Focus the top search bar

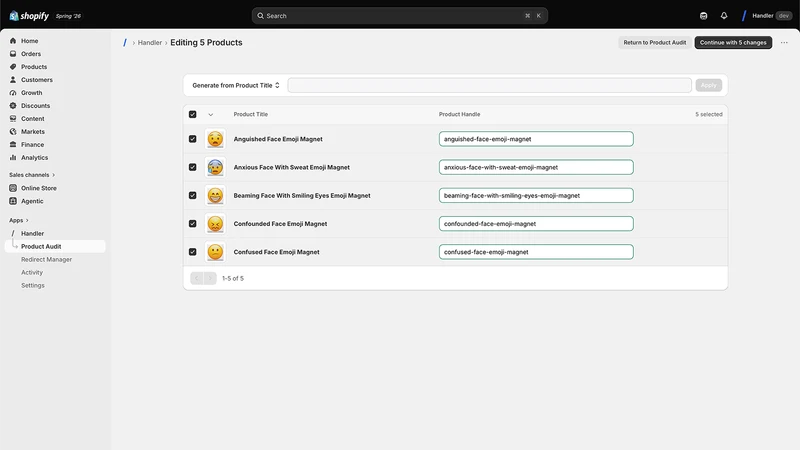(399, 16)
